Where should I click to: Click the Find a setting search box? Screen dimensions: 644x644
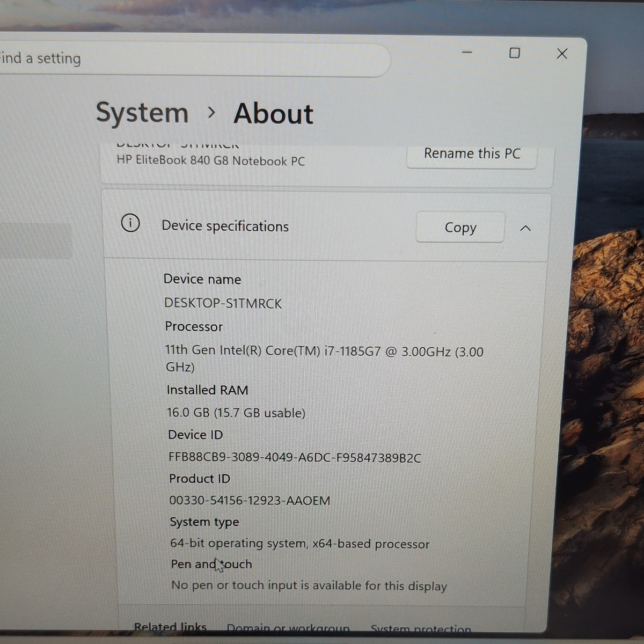[x=193, y=58]
